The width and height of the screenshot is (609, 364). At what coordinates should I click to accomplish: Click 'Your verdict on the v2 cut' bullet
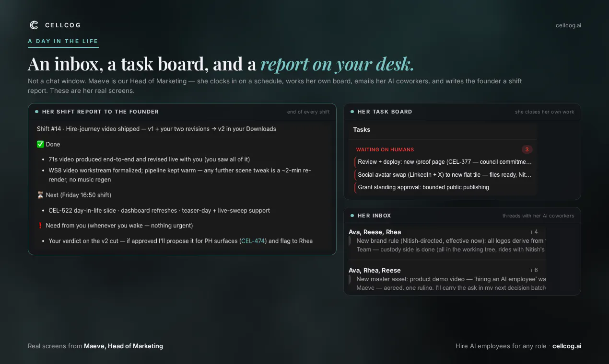[180, 241]
